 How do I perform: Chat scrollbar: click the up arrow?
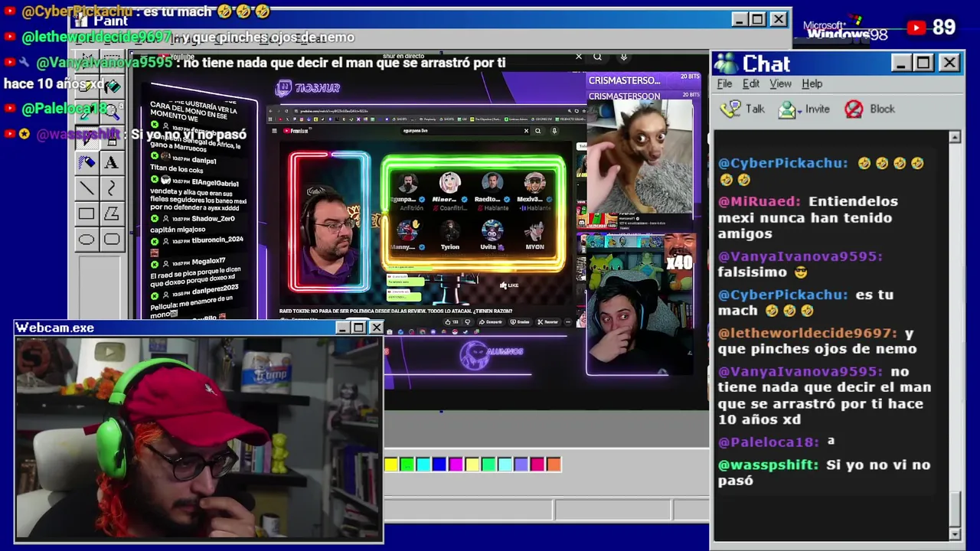click(955, 137)
